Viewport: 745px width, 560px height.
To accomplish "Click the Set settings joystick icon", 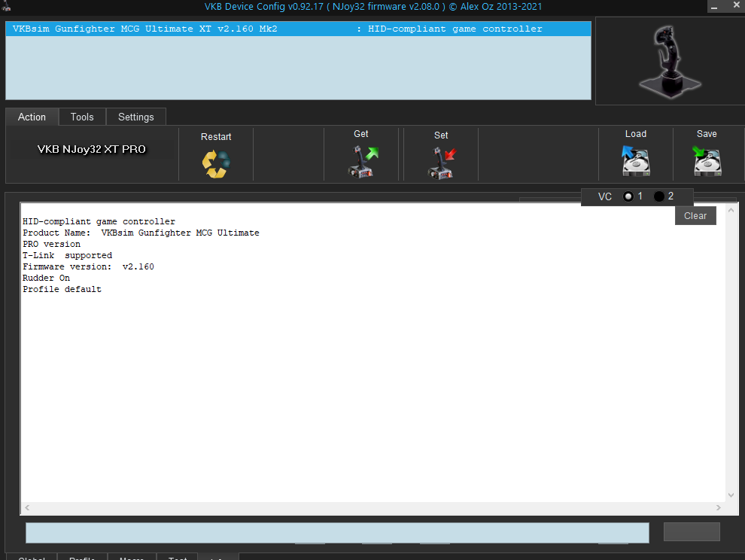I will 442,163.
